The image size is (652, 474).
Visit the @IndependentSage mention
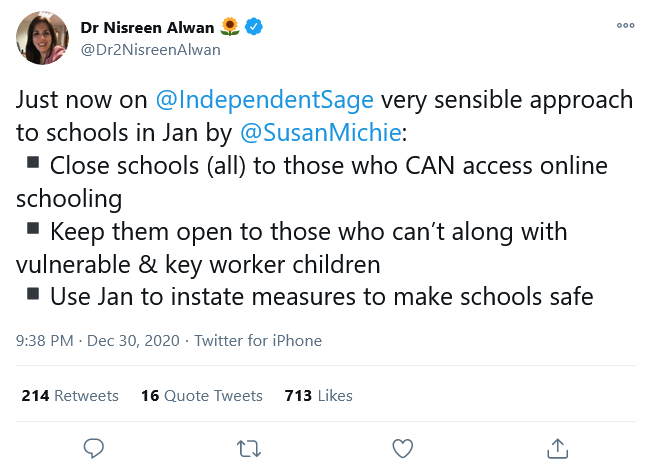pos(265,100)
